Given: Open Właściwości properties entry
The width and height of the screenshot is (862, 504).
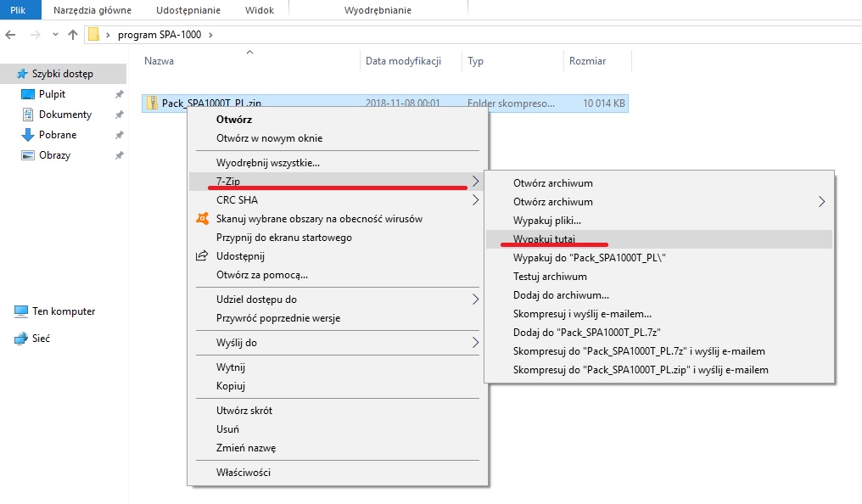Looking at the screenshot, I should [x=243, y=473].
